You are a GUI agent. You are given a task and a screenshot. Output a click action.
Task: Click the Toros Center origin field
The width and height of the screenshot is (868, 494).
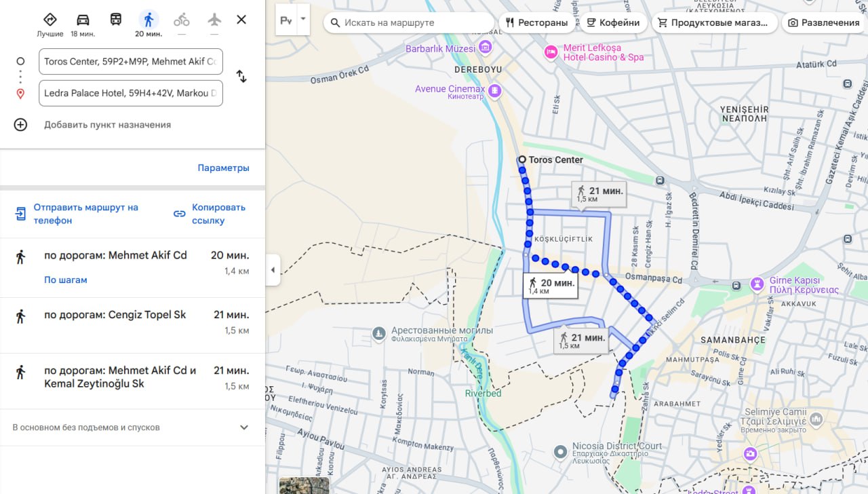tap(131, 61)
